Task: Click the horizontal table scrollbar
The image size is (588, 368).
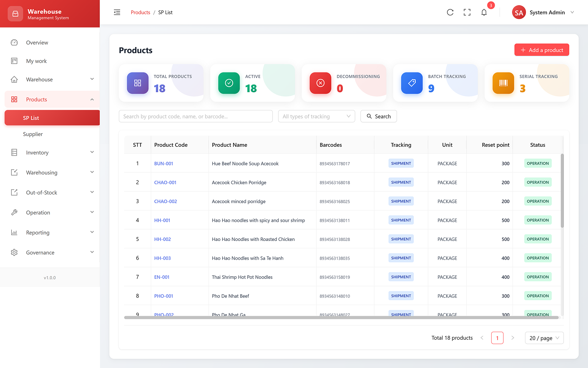Action: 341,318
